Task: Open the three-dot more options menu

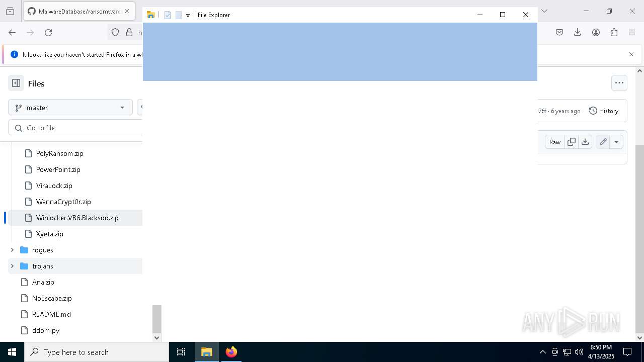Action: [619, 83]
